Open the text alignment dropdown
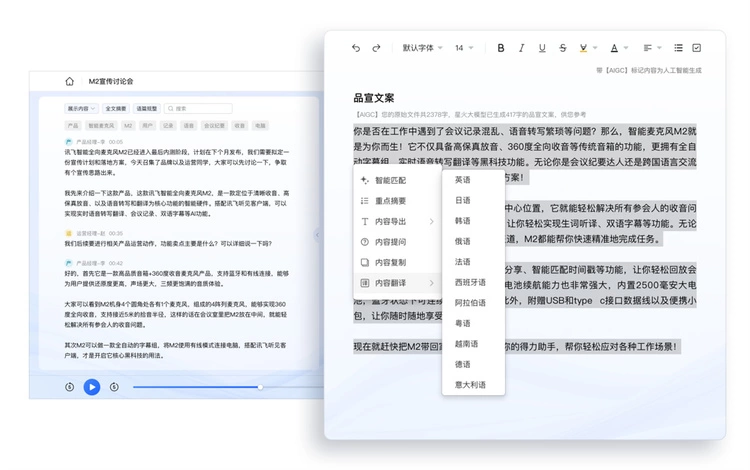Image resolution: width=750 pixels, height=470 pixels. (651, 48)
